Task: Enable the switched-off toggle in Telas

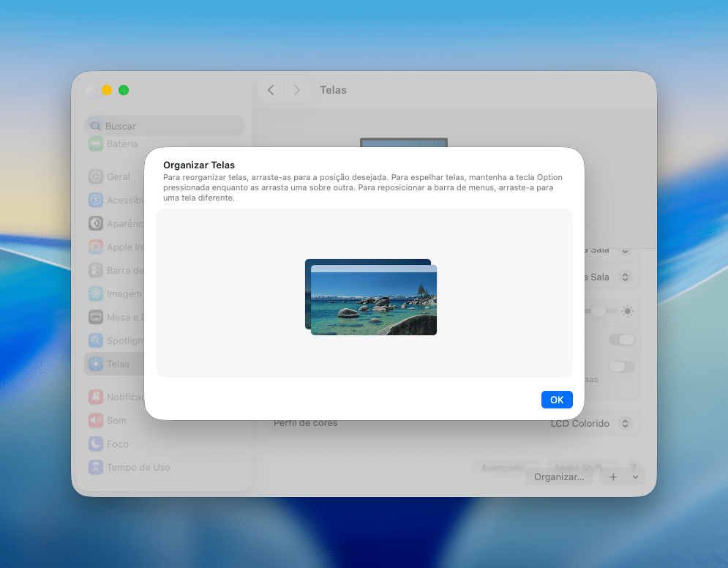Action: pos(622,366)
